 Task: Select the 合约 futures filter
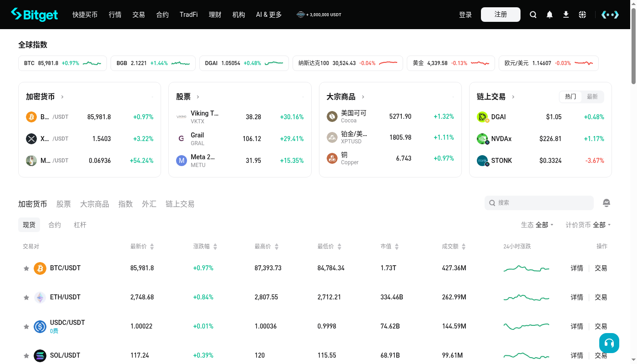pos(55,225)
